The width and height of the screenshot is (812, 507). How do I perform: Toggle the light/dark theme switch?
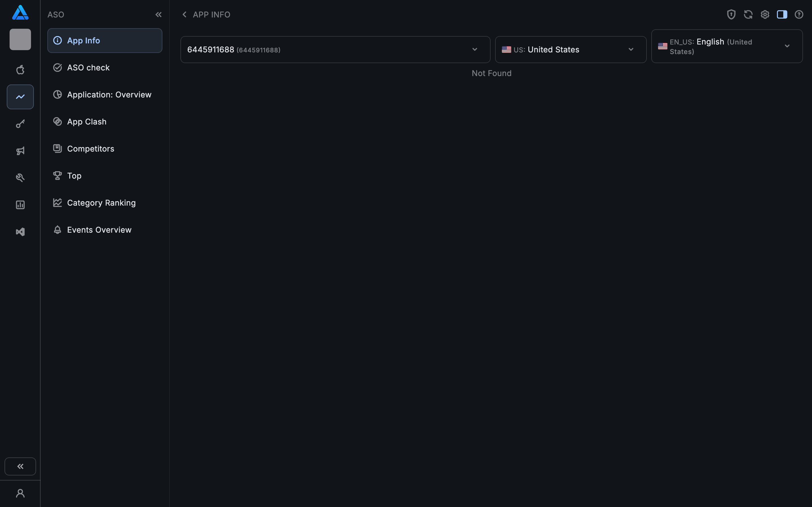pos(782,14)
